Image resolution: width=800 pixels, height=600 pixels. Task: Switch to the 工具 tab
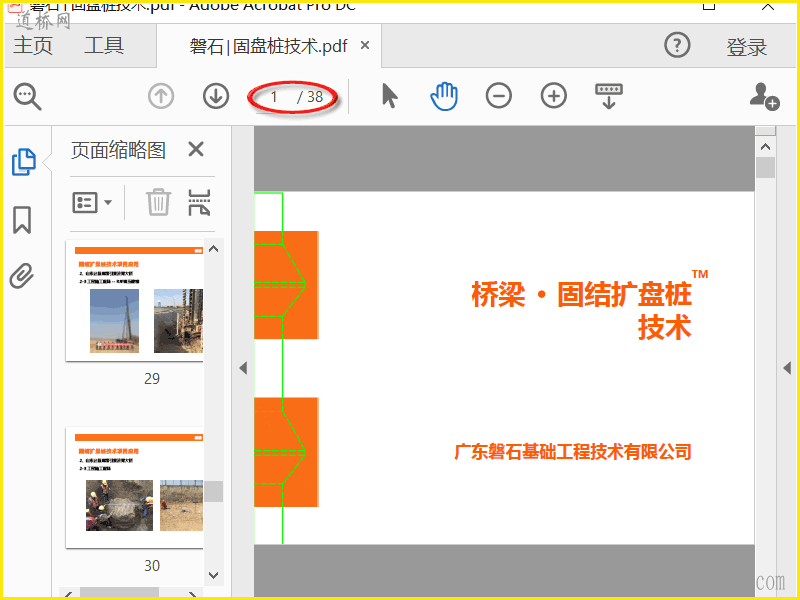[x=104, y=45]
